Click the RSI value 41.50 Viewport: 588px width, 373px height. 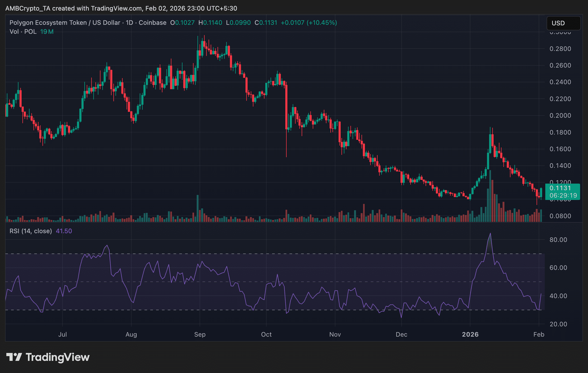pyautogui.click(x=64, y=231)
